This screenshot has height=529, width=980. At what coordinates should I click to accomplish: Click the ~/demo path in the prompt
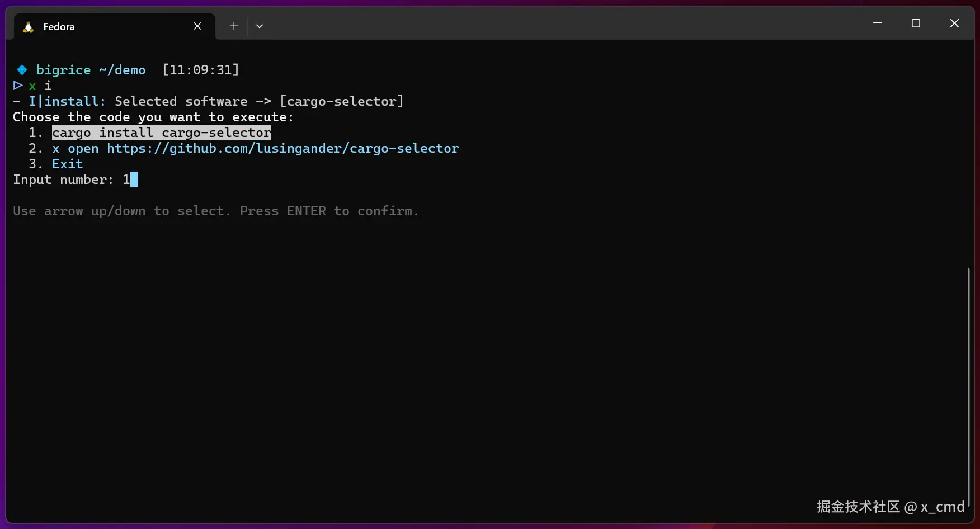pyautogui.click(x=122, y=69)
